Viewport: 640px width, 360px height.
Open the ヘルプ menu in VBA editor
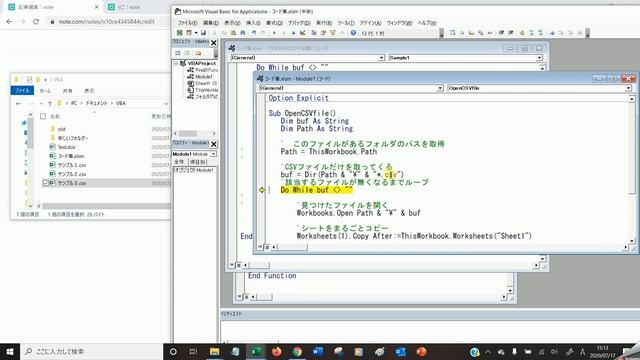(x=427, y=23)
